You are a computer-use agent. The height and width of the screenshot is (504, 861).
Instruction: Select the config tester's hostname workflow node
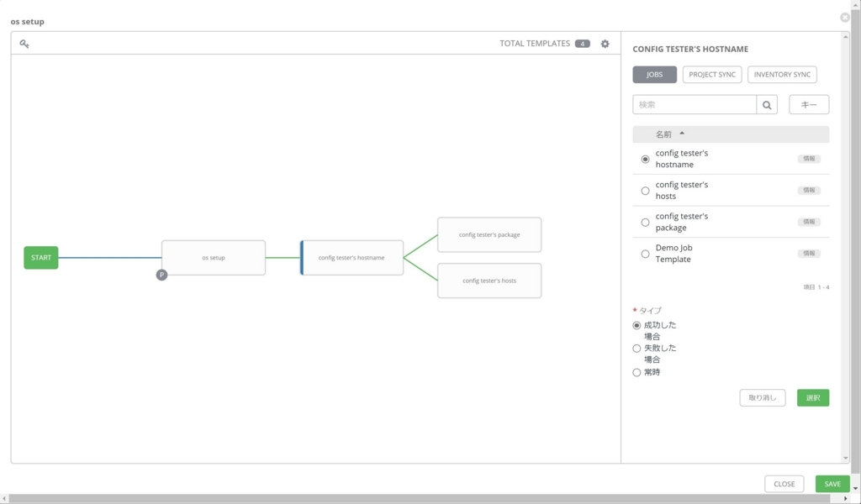pos(351,258)
